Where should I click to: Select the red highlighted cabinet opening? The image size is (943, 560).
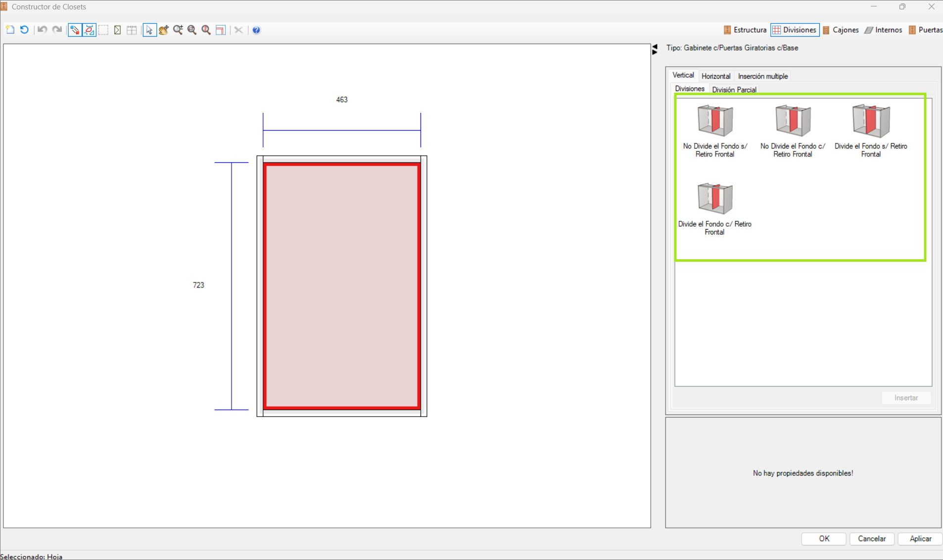342,286
